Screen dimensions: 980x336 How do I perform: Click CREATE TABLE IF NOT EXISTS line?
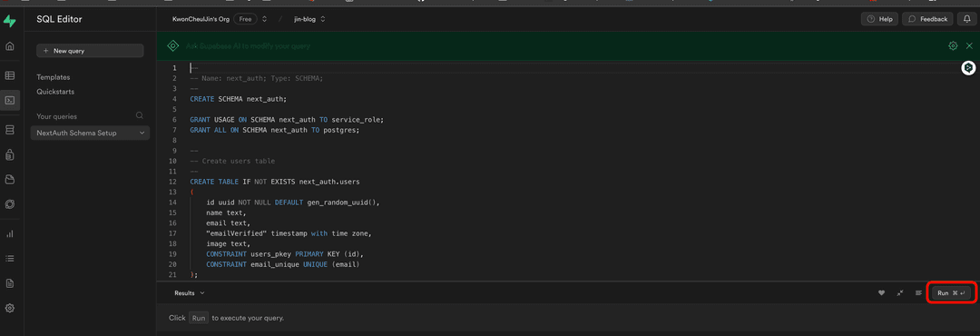coord(275,182)
